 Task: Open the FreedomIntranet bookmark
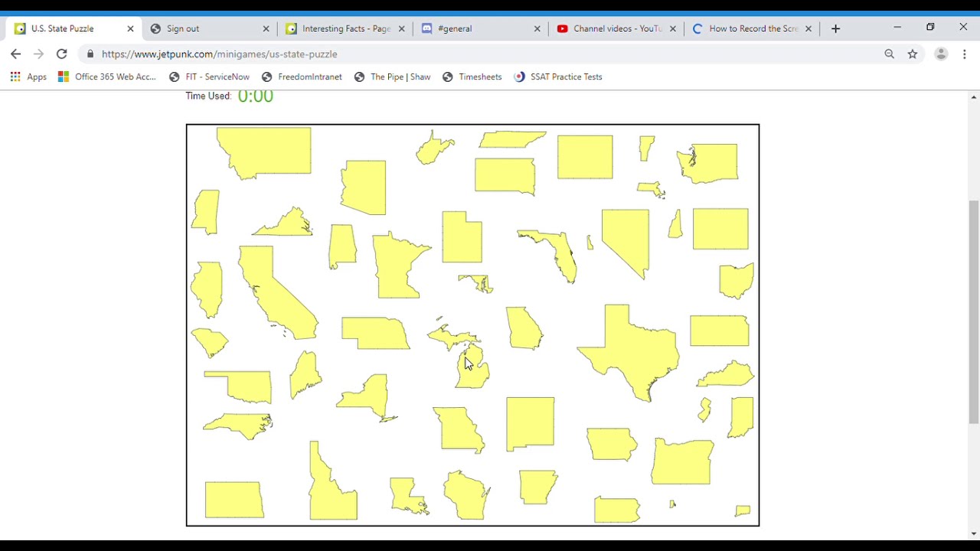pyautogui.click(x=302, y=77)
